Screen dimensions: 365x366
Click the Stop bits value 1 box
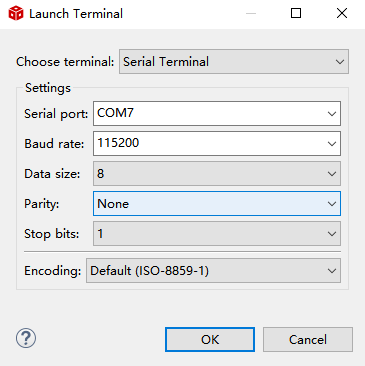pos(217,234)
